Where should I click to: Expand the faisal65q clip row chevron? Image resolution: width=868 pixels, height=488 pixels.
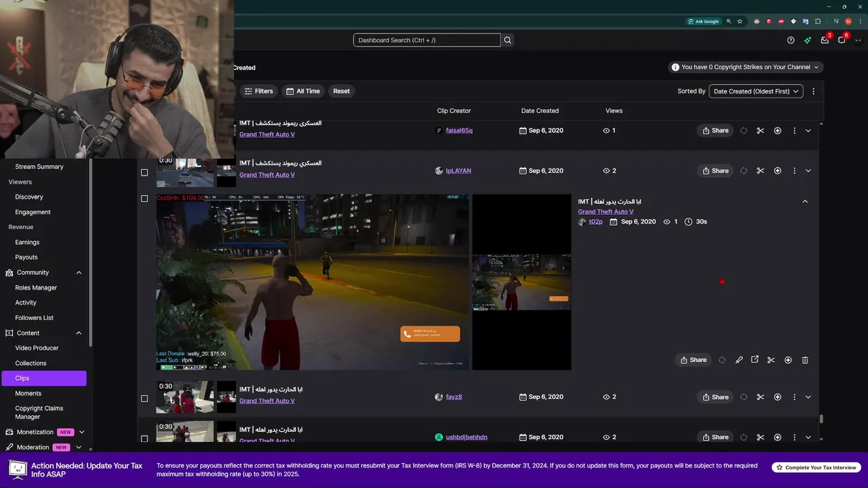(x=808, y=131)
